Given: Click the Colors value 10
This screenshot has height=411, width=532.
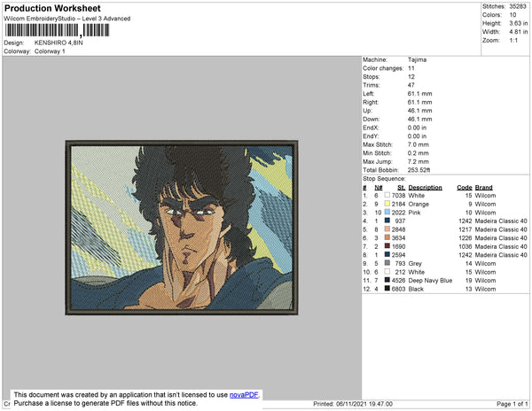Looking at the screenshot, I should 512,15.
